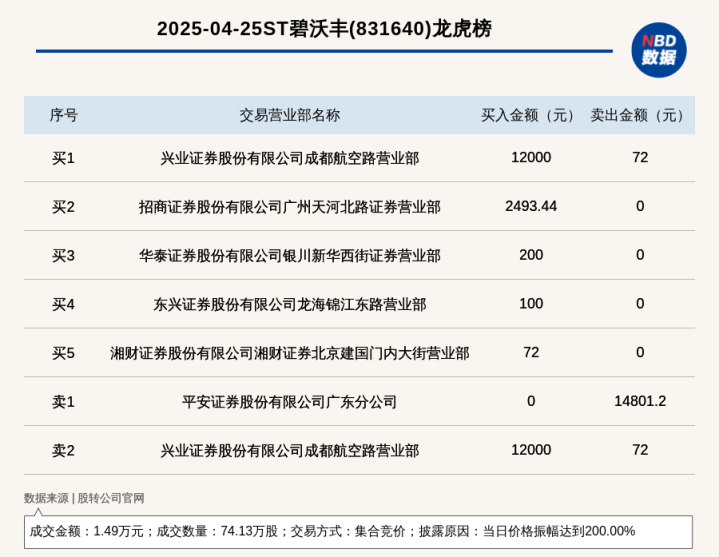Select sell amount 0 in the 买3 row
Image resolution: width=719 pixels, height=557 pixels.
pos(640,255)
